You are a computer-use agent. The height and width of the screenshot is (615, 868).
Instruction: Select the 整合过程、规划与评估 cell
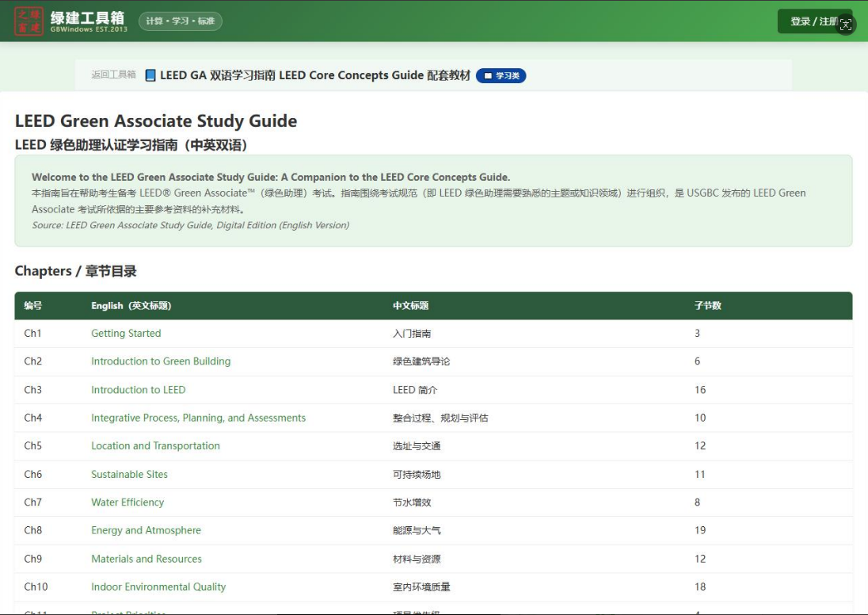tap(440, 418)
